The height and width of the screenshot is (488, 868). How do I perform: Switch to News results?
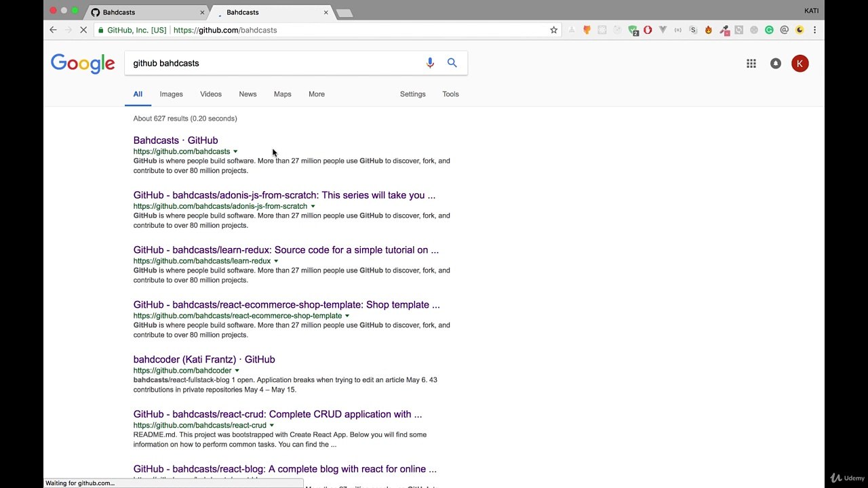(x=248, y=94)
